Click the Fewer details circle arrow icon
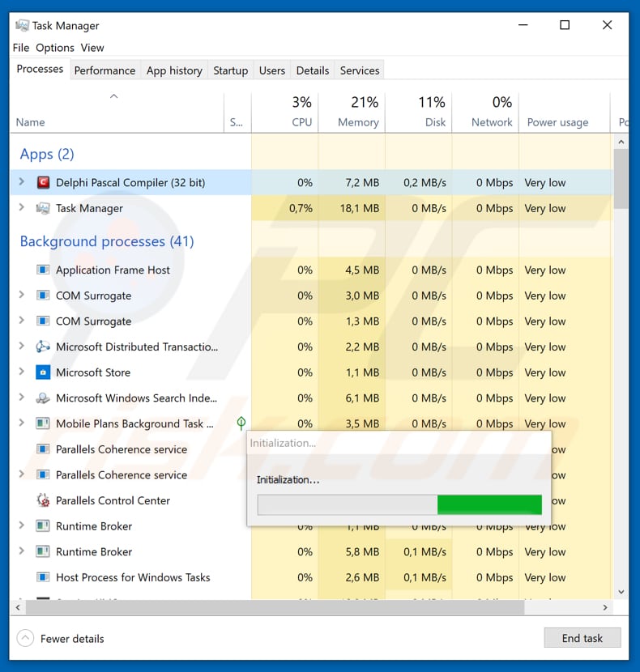640x672 pixels. [25, 638]
